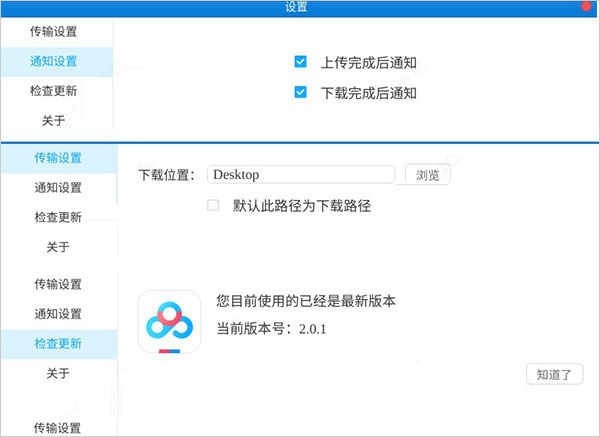Open 通知设置 tab in the version info panel
Viewport: 600px width, 437px height.
tap(58, 314)
